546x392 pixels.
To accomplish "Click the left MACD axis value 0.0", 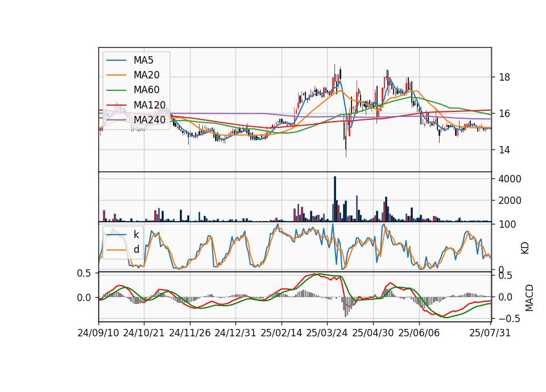I will coord(84,298).
